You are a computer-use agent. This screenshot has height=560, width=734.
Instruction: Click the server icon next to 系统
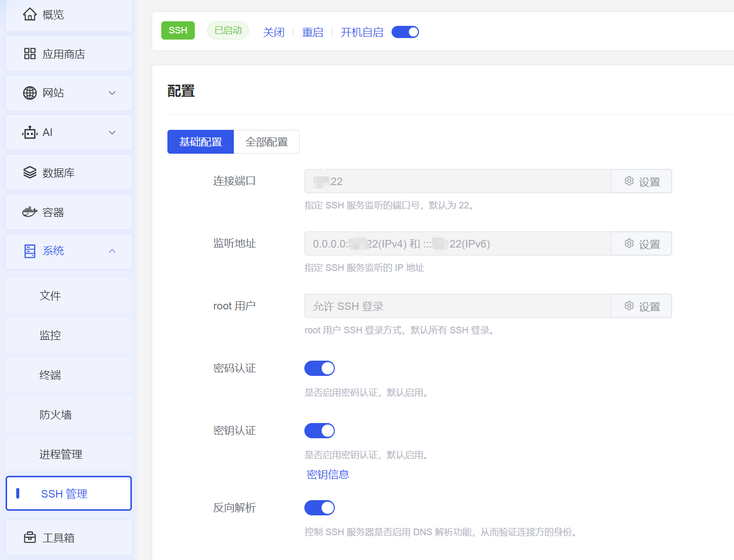(30, 251)
